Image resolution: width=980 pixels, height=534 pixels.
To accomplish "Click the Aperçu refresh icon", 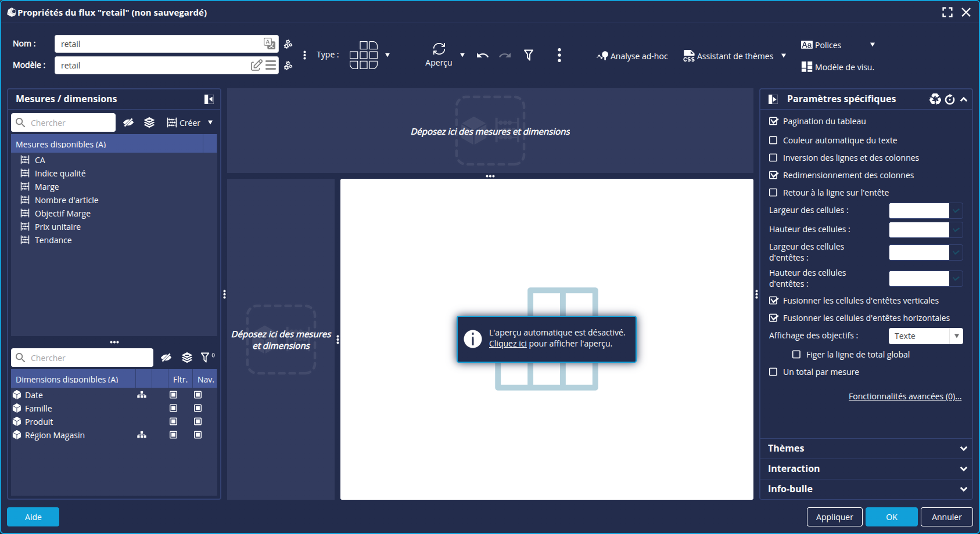I will point(439,49).
